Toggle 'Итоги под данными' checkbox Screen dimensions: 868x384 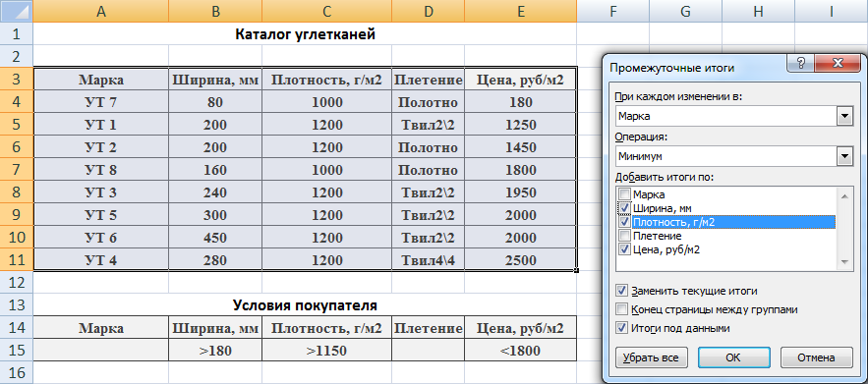(x=621, y=328)
